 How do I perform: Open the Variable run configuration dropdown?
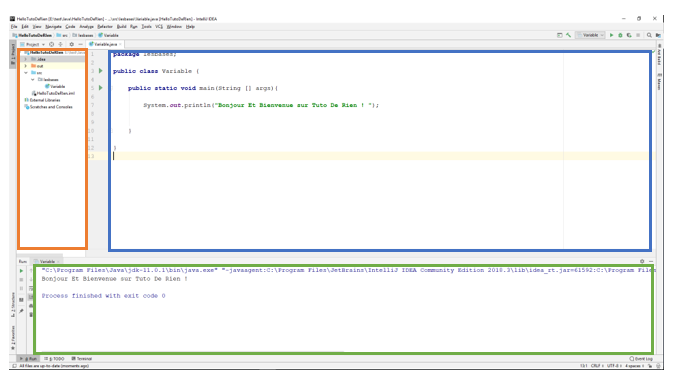pyautogui.click(x=591, y=35)
